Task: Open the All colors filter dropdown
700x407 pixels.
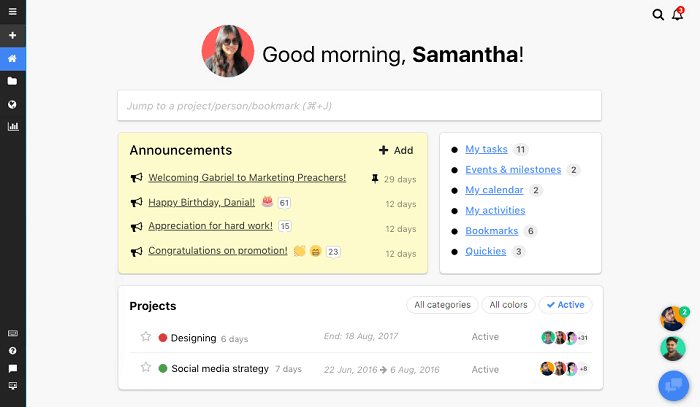Action: (x=508, y=305)
